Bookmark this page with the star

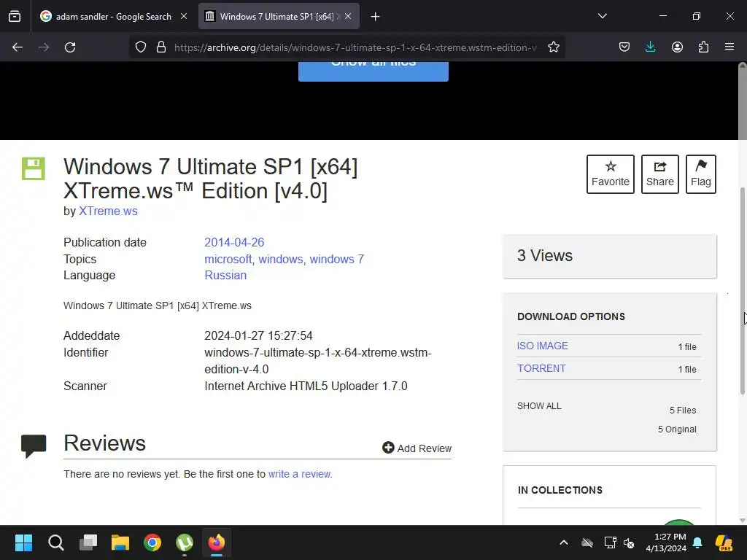pyautogui.click(x=554, y=47)
